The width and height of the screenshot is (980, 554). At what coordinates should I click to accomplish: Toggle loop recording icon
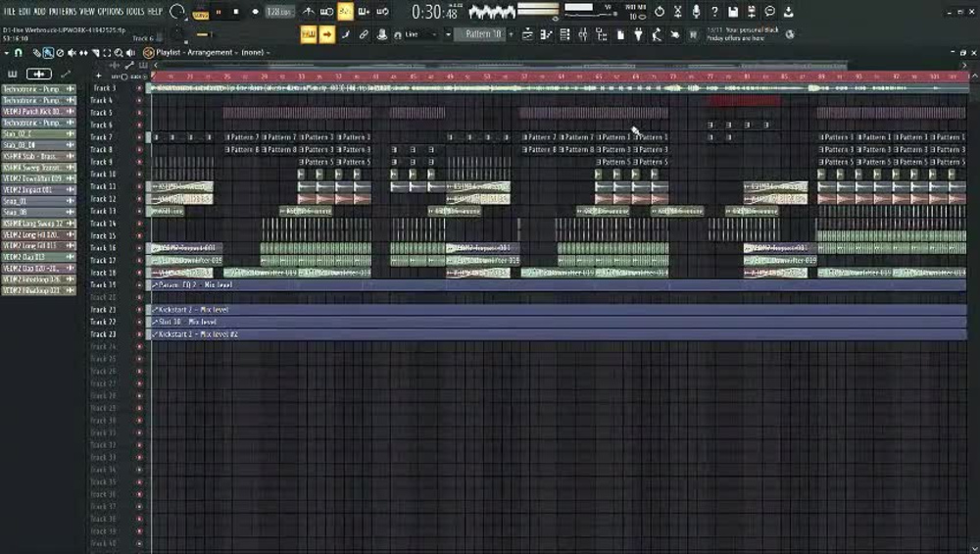pyautogui.click(x=382, y=11)
